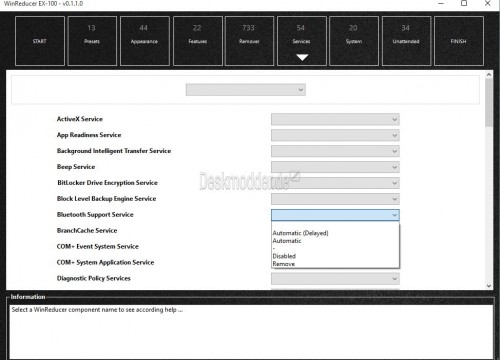Open the Appearance section tile
500x360 pixels.
pos(144,41)
